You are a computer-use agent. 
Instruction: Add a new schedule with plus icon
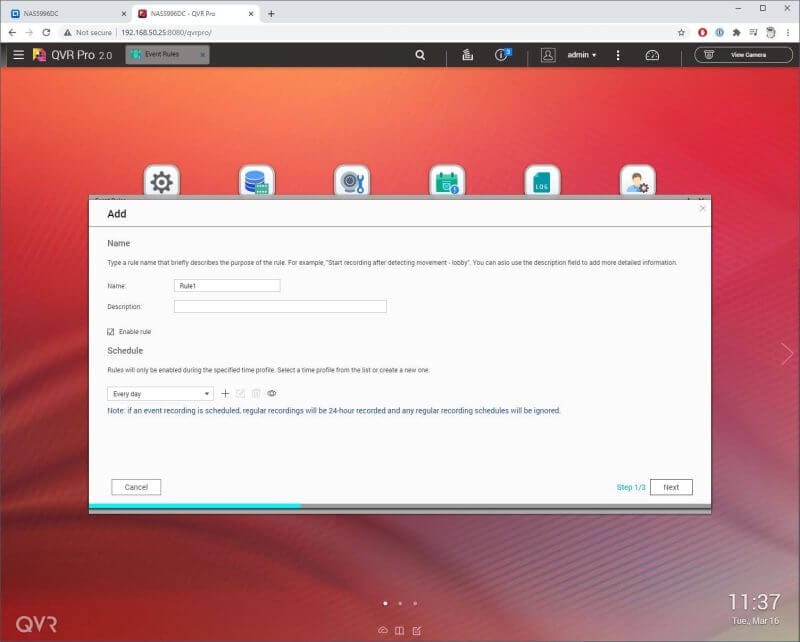[x=225, y=394]
